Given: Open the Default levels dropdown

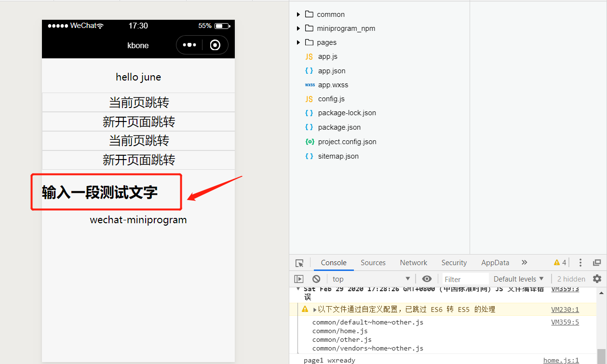Looking at the screenshot, I should tap(518, 279).
